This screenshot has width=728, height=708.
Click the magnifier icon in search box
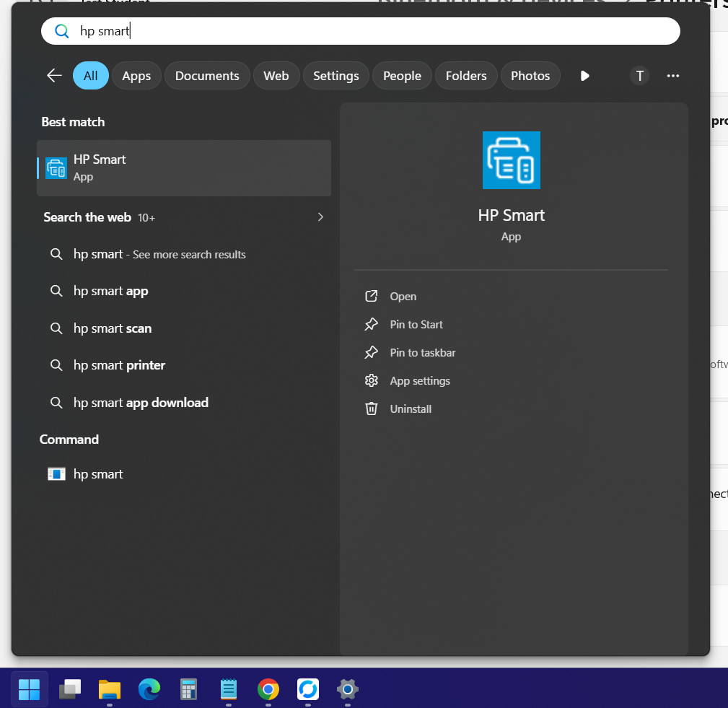click(61, 31)
